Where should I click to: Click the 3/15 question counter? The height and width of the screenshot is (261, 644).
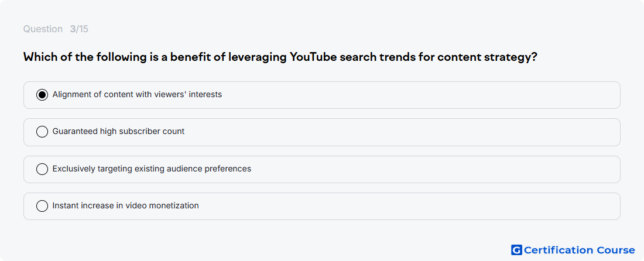click(x=79, y=29)
